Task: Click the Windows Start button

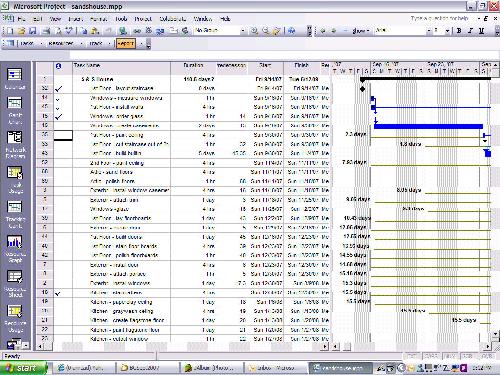Action: (x=23, y=368)
